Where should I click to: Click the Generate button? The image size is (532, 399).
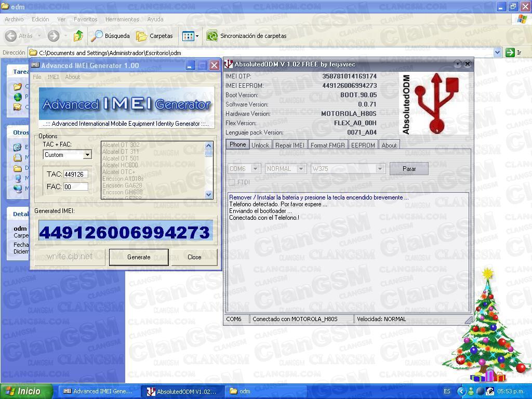coord(139,257)
